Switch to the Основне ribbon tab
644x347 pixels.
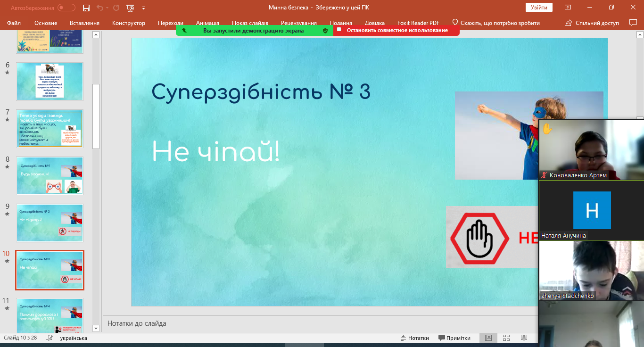(x=46, y=23)
